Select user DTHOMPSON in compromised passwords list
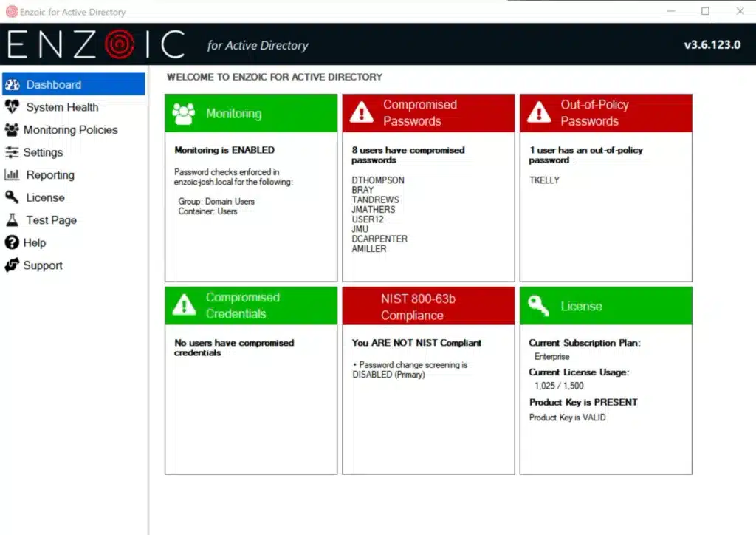Image resolution: width=756 pixels, height=535 pixels. click(377, 180)
